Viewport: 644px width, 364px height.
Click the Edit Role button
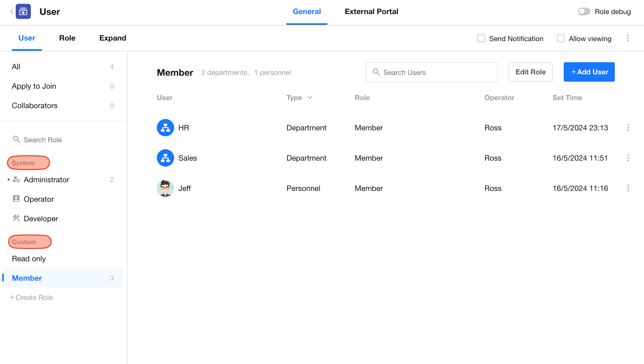530,72
